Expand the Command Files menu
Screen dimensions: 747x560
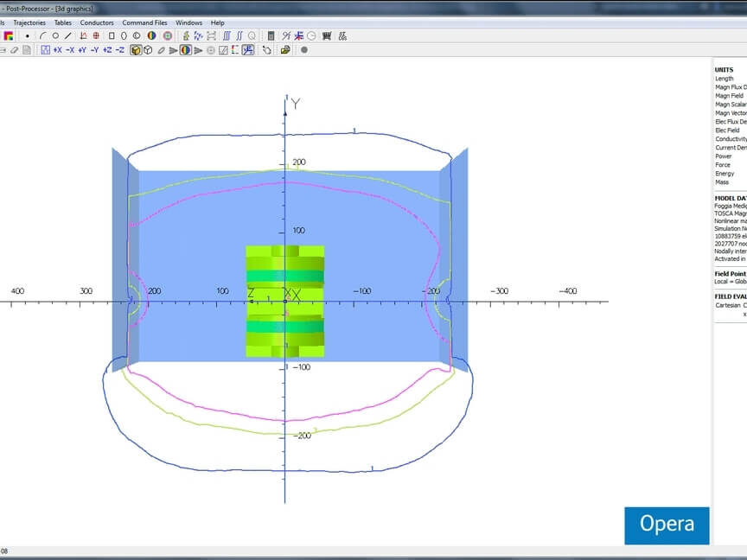pos(144,23)
